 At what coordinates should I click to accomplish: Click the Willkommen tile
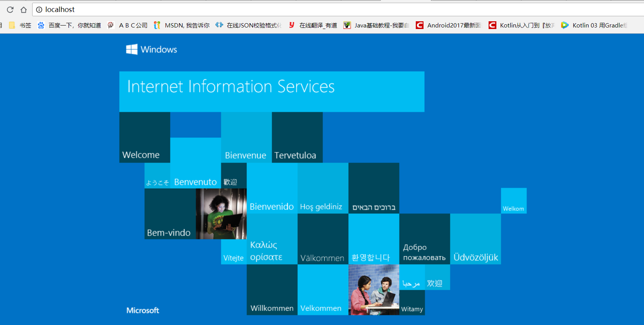click(x=272, y=290)
